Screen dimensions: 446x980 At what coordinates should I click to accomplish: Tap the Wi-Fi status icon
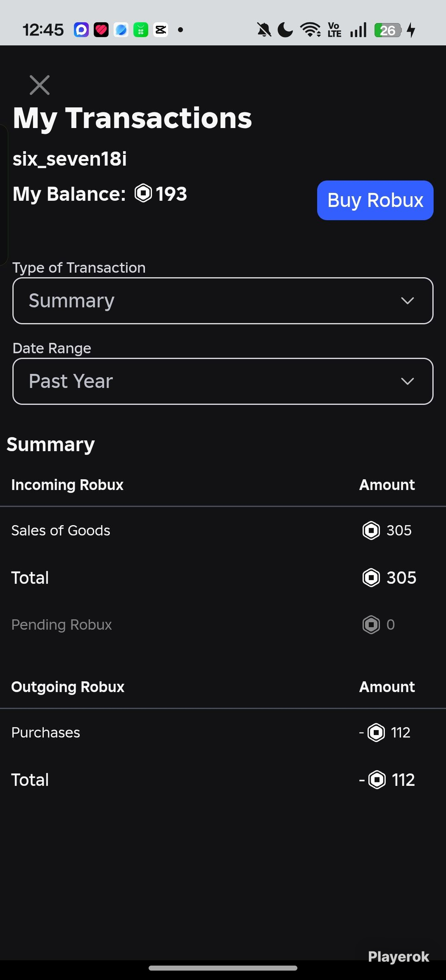click(x=310, y=30)
